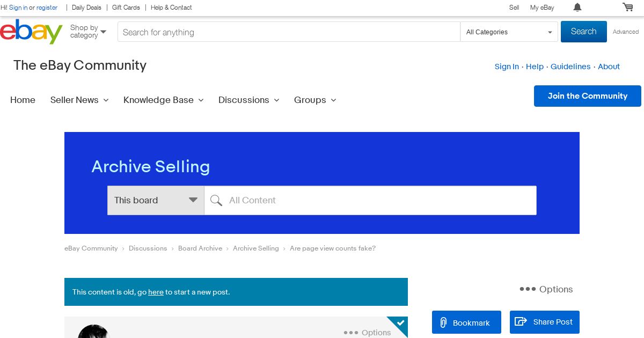Click the poster's avatar image
Viewport: 644px width, 338px height.
[93, 332]
